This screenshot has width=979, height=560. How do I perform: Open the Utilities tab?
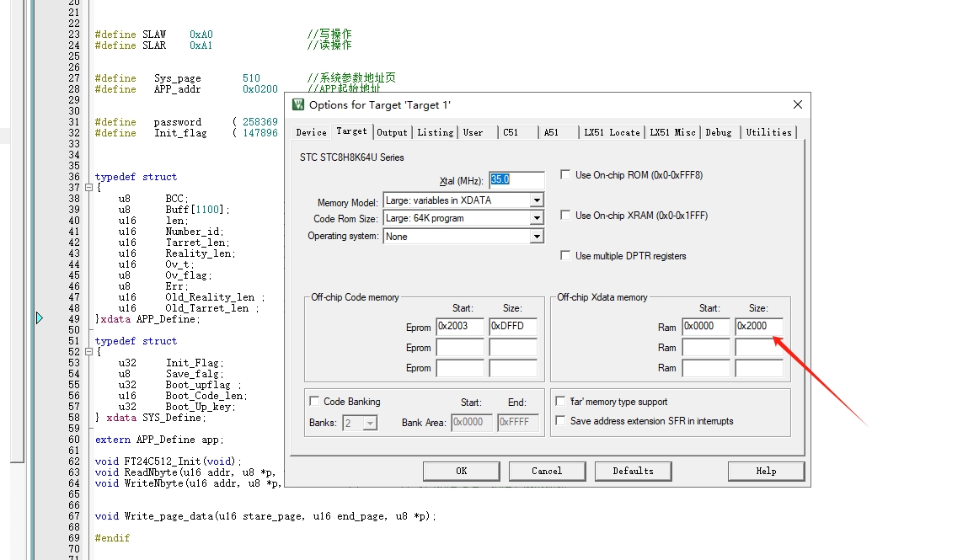pyautogui.click(x=768, y=132)
